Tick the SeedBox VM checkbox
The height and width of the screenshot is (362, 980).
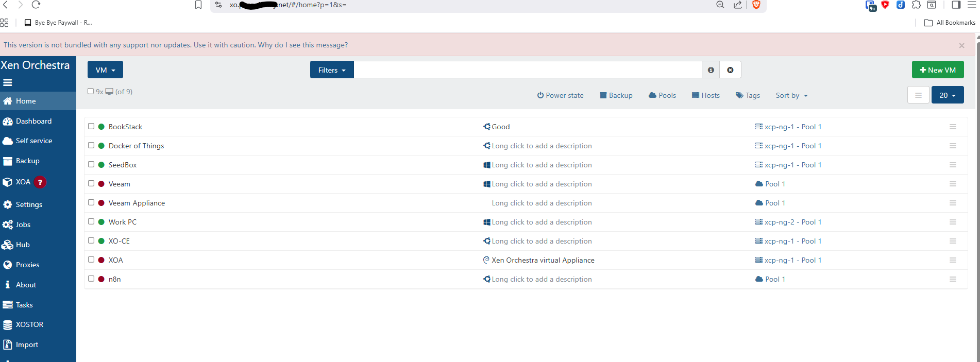(x=91, y=164)
